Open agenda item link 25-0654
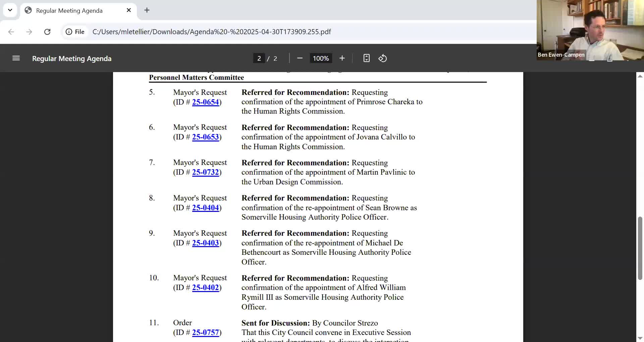This screenshot has height=342, width=644. [x=205, y=102]
